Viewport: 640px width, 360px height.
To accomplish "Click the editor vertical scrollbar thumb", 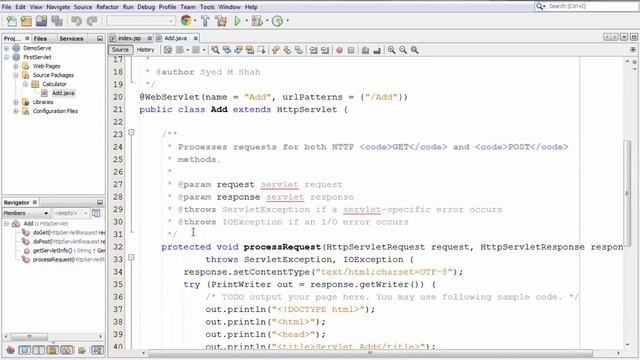I will click(x=627, y=192).
